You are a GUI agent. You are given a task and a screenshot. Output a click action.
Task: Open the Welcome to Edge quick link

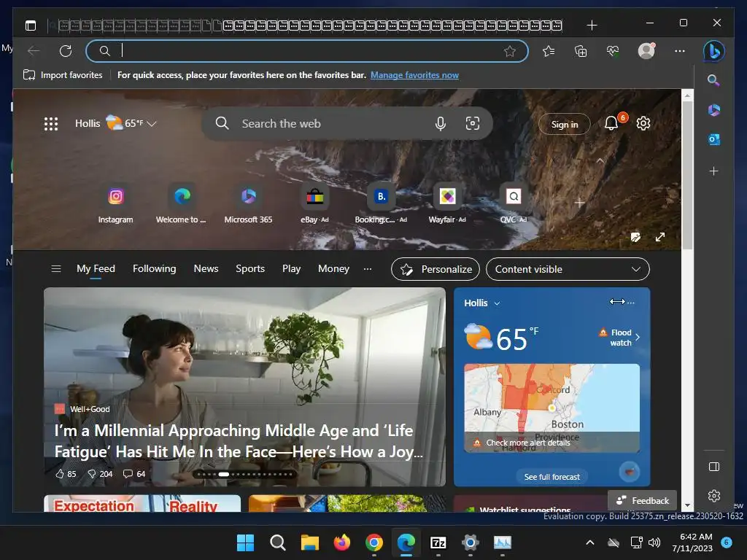point(181,204)
